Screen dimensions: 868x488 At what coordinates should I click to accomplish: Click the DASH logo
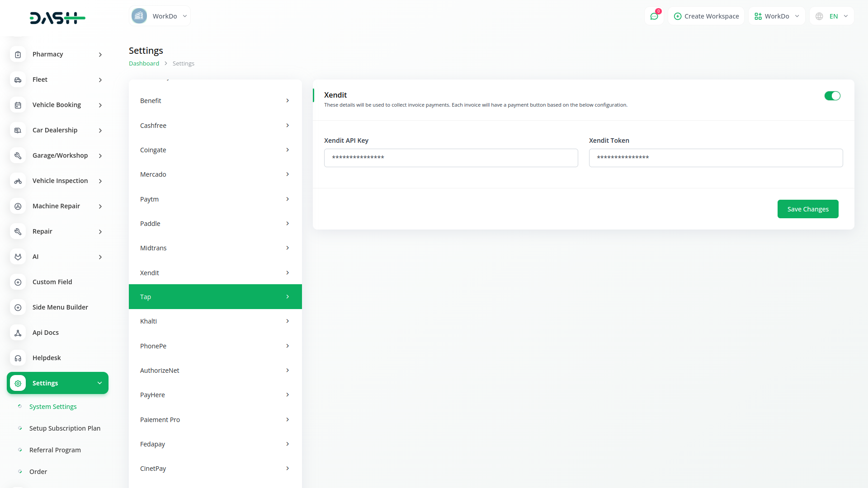coord(57,18)
